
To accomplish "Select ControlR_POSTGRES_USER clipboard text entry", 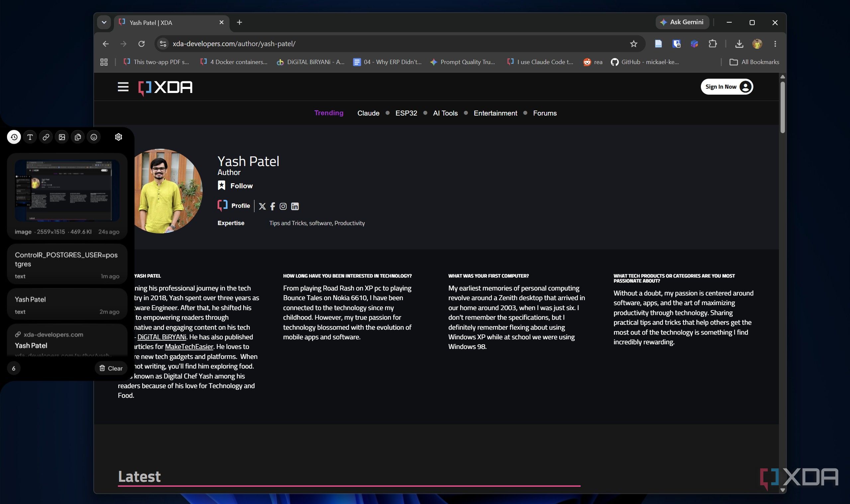I will pyautogui.click(x=67, y=264).
